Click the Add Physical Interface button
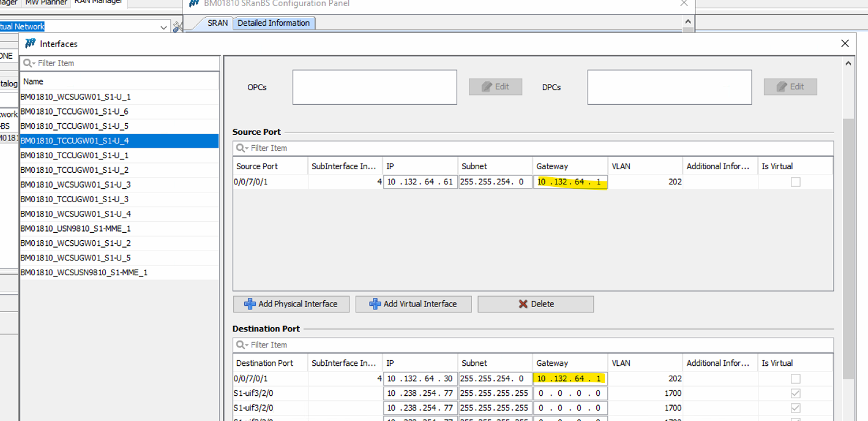This screenshot has width=868, height=421. pos(291,304)
